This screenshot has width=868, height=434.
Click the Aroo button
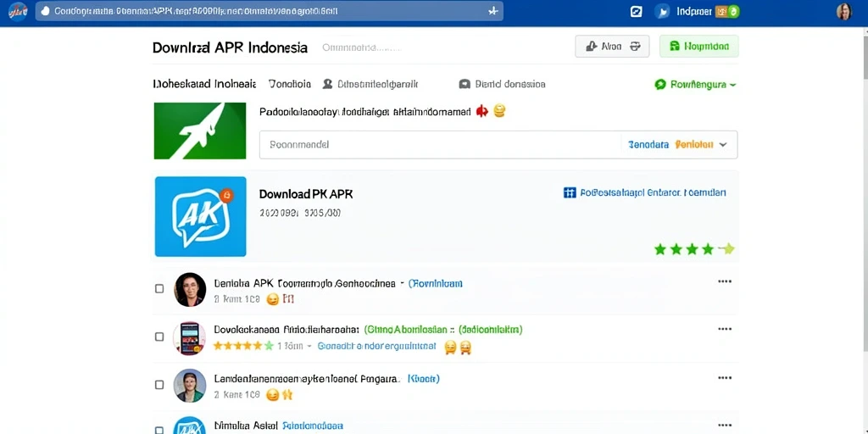[x=612, y=47]
